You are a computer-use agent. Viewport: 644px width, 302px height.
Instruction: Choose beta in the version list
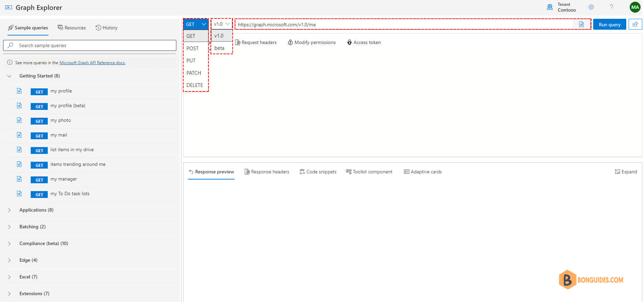click(222, 48)
